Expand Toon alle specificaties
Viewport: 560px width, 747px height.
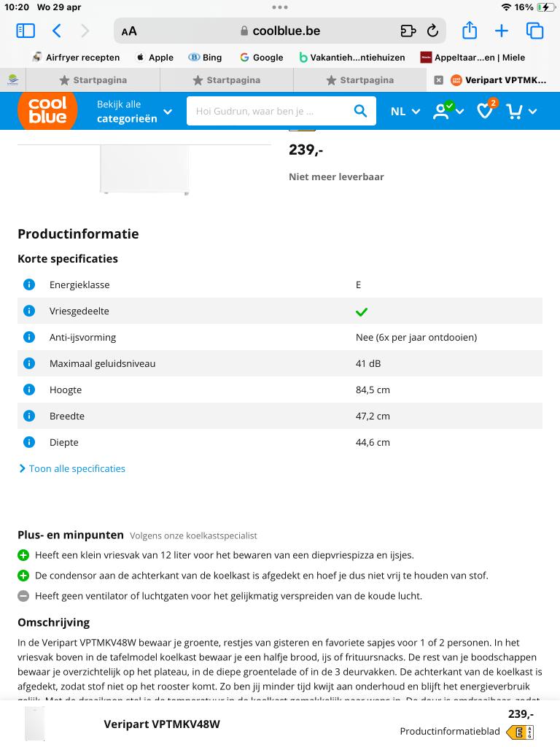coord(76,468)
